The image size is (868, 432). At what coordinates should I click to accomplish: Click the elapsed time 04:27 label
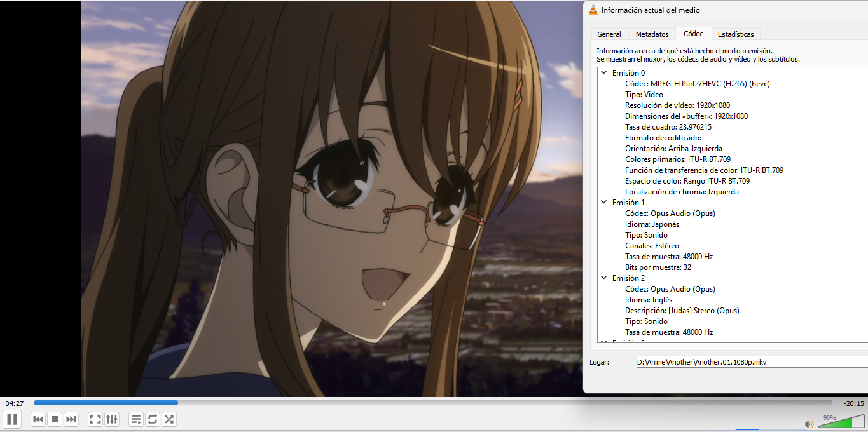pyautogui.click(x=15, y=403)
